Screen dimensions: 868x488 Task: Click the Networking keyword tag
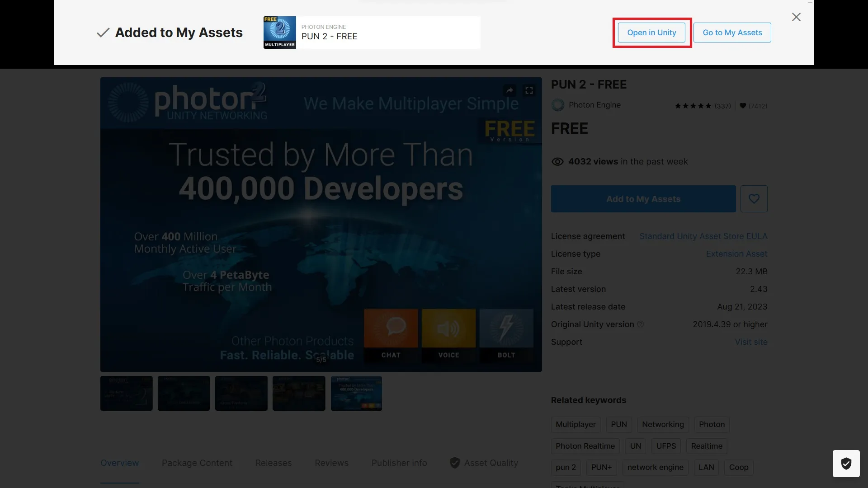click(x=663, y=424)
